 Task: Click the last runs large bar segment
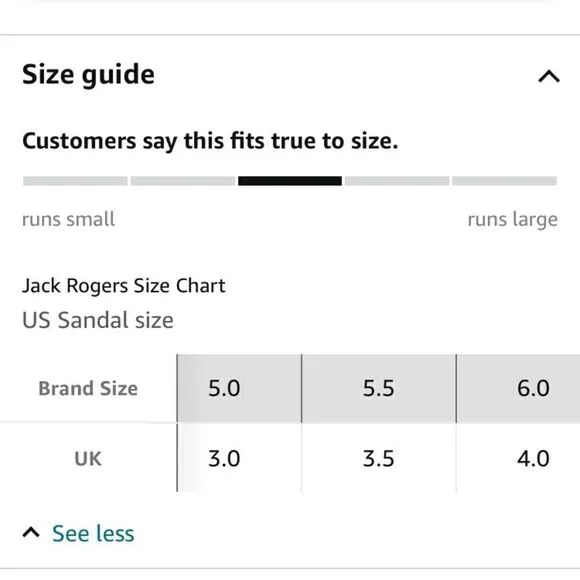(505, 181)
